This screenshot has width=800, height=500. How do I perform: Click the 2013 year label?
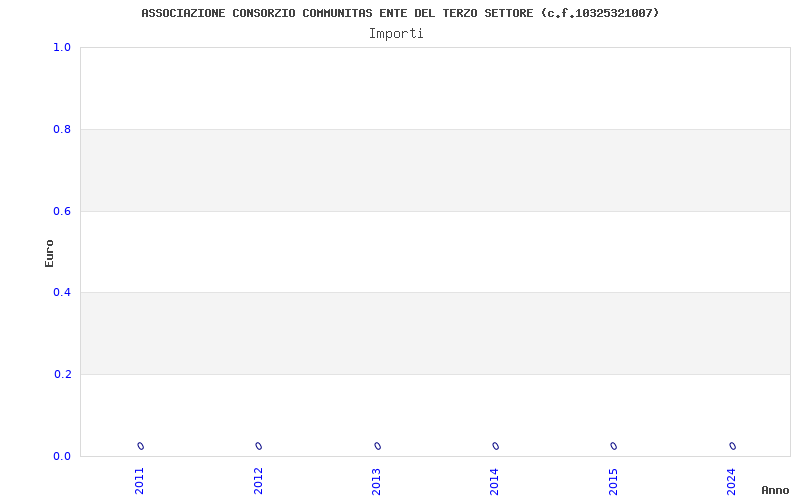click(x=377, y=481)
